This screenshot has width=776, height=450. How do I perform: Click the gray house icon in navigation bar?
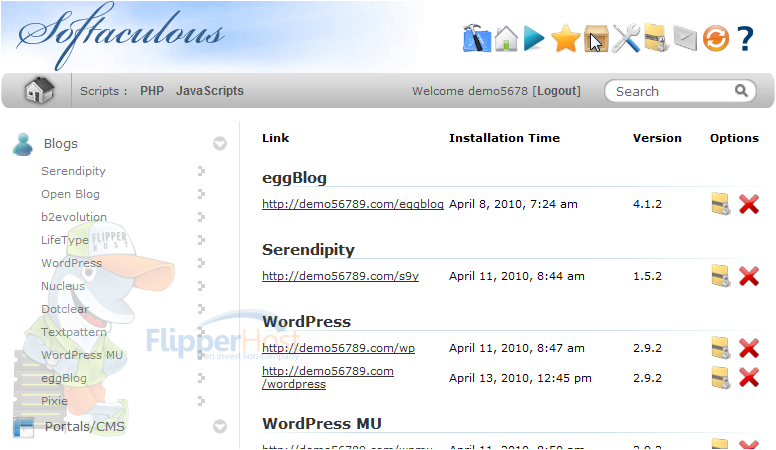(x=39, y=91)
